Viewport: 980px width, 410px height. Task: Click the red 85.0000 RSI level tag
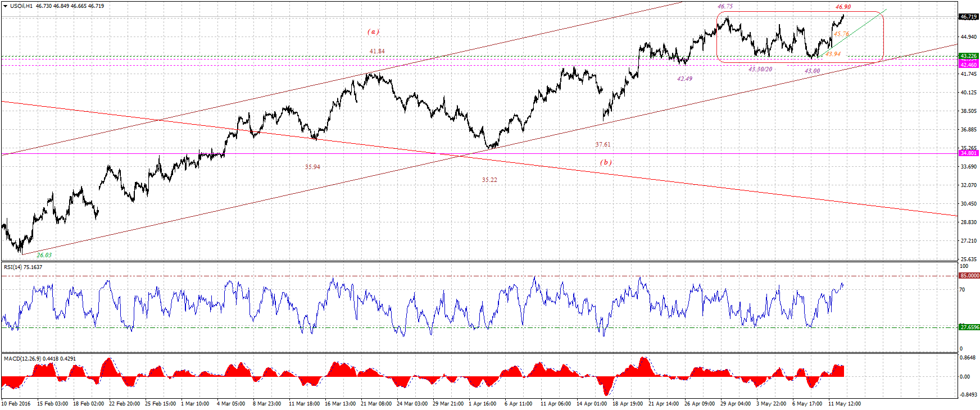point(969,276)
